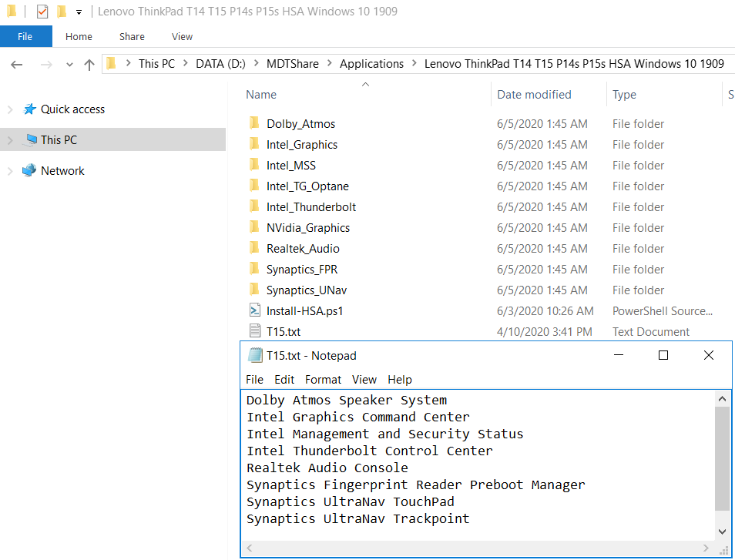Go up one folder level
This screenshot has height=560, width=735.
click(x=89, y=64)
